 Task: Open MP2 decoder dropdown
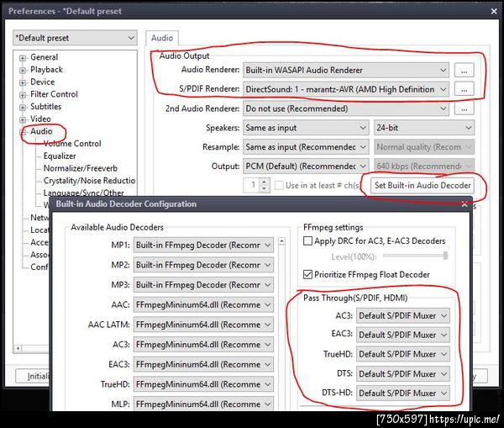click(203, 265)
